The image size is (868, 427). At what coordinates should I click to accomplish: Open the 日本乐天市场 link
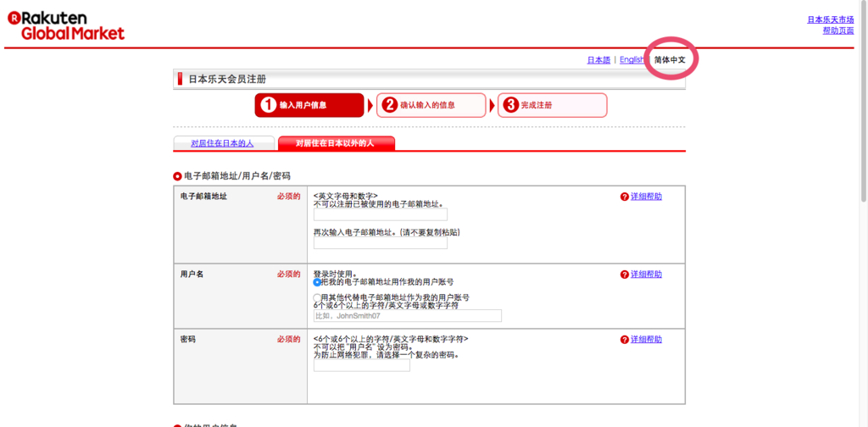[830, 19]
